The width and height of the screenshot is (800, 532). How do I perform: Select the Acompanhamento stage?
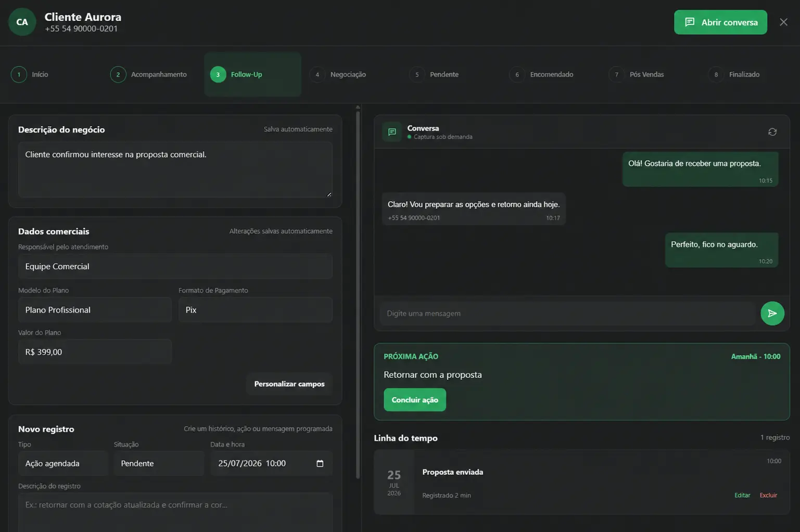tap(149, 74)
